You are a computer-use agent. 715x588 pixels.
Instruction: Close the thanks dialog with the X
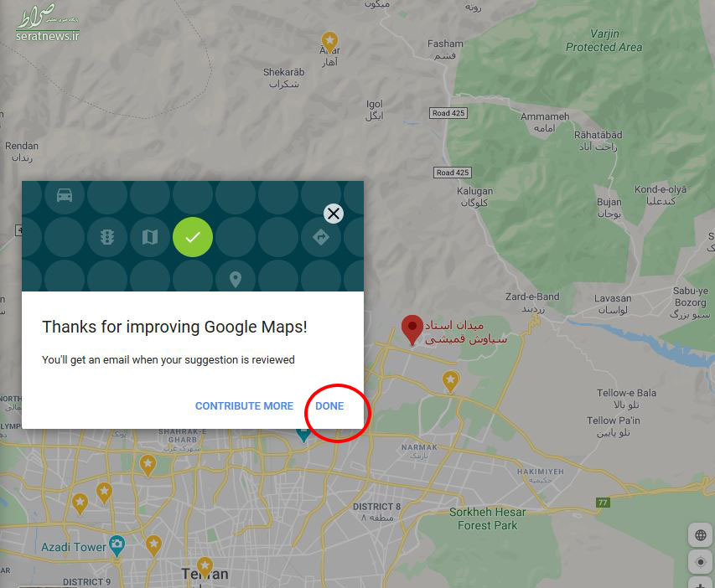[x=334, y=214]
